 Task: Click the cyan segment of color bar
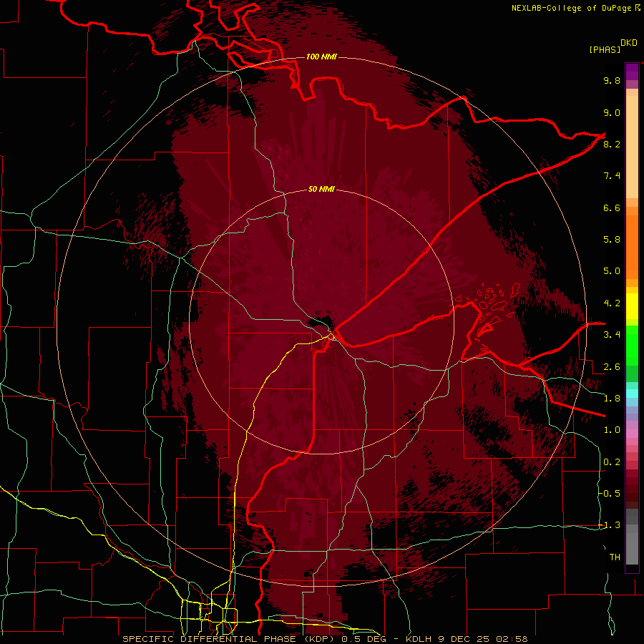(x=632, y=393)
